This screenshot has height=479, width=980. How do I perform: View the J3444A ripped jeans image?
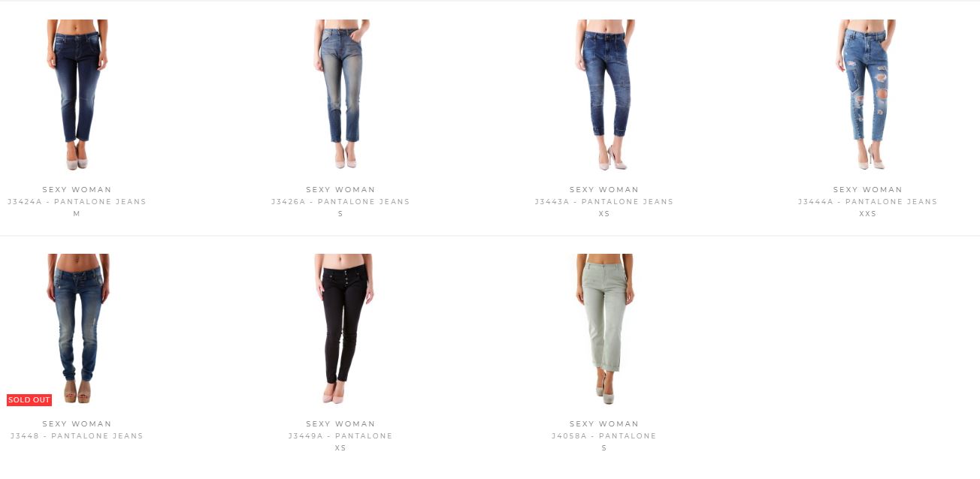pos(867,95)
